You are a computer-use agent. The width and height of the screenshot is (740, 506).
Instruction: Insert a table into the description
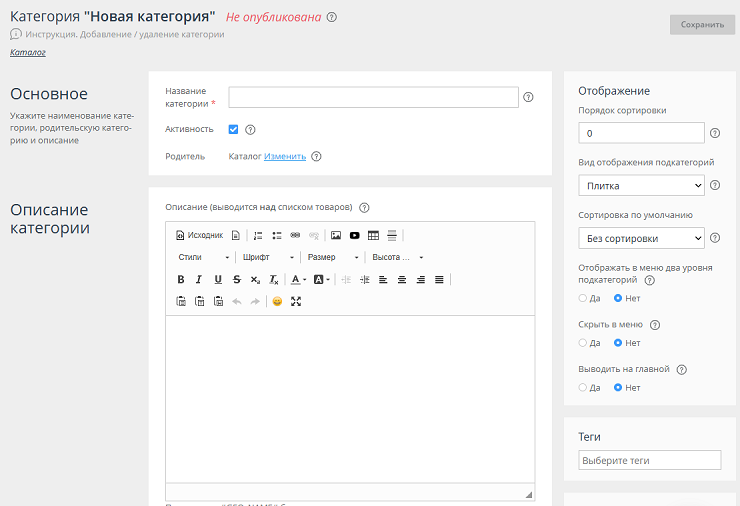click(x=373, y=236)
